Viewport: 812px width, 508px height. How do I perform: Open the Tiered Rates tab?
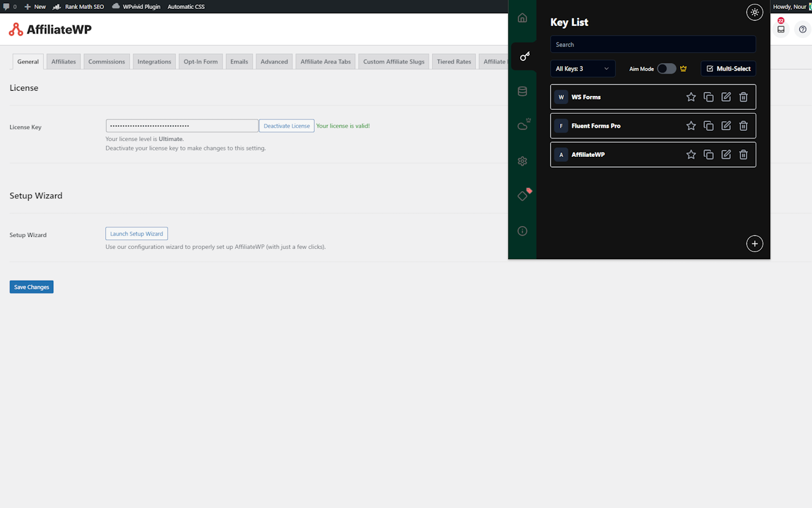(x=454, y=62)
